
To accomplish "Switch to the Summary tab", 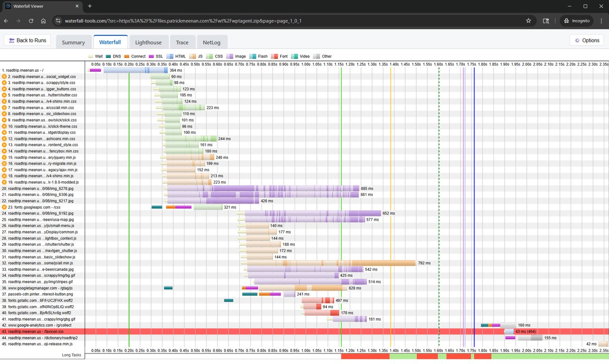I will [73, 42].
